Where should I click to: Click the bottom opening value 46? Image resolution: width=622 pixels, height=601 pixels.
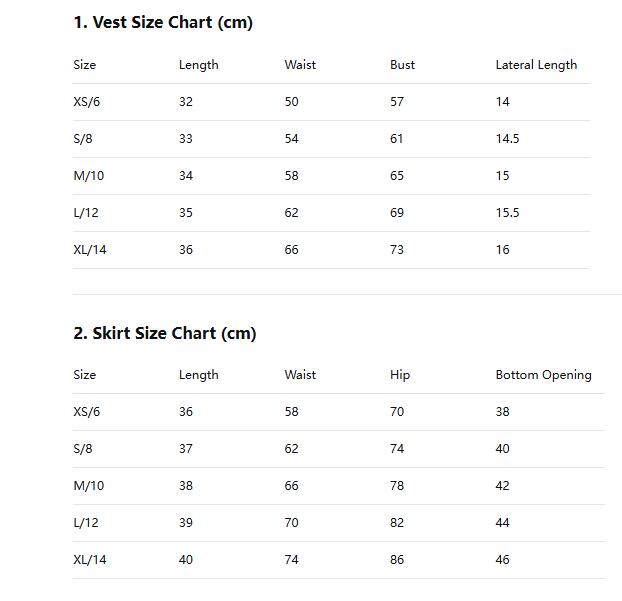502,560
